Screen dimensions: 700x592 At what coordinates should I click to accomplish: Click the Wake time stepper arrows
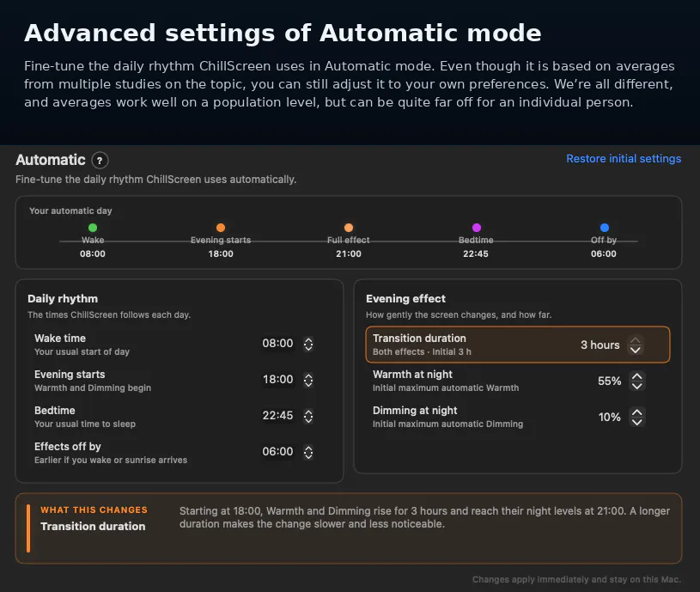tap(308, 344)
